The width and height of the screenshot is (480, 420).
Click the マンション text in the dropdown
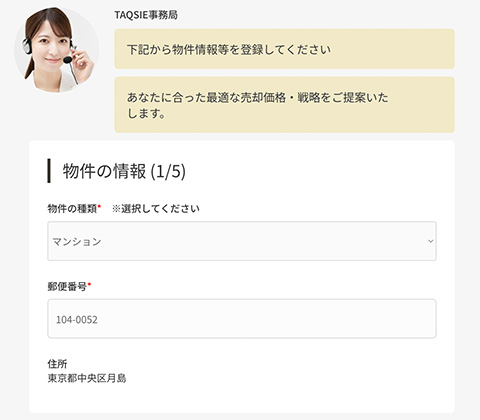[x=77, y=241]
